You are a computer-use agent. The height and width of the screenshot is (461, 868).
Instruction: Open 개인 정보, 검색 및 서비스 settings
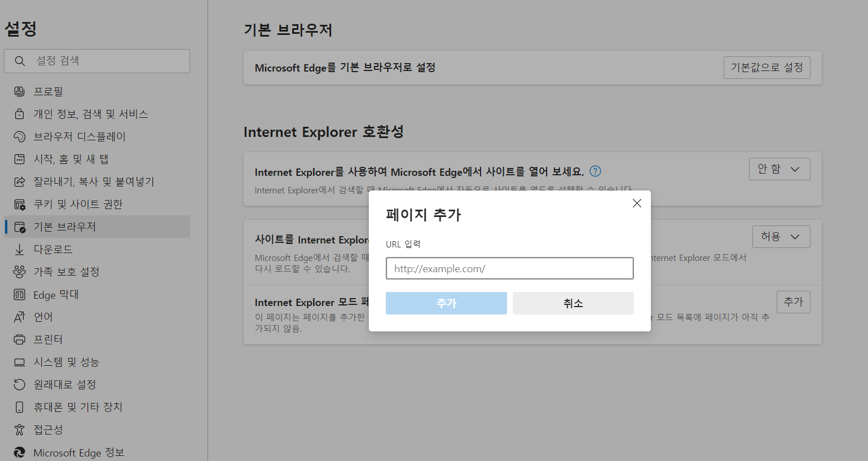click(x=97, y=114)
